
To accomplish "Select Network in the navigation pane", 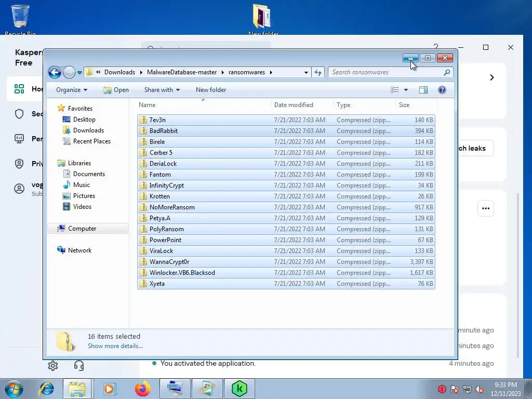I will pyautogui.click(x=79, y=250).
